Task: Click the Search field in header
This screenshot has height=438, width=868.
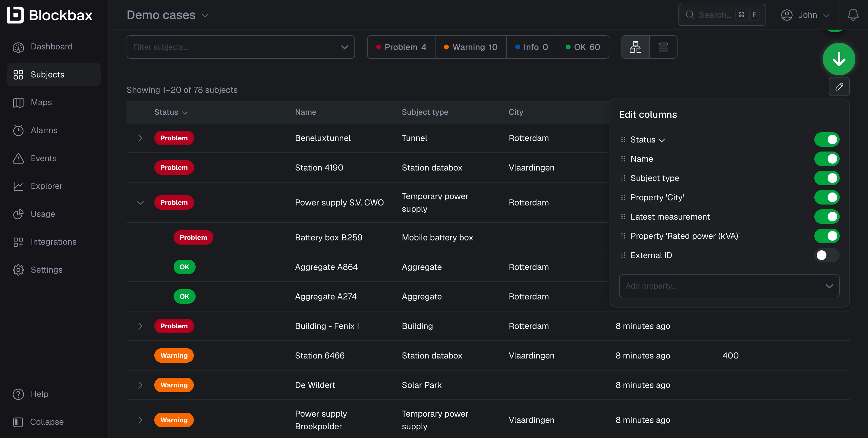Action: [x=722, y=15]
